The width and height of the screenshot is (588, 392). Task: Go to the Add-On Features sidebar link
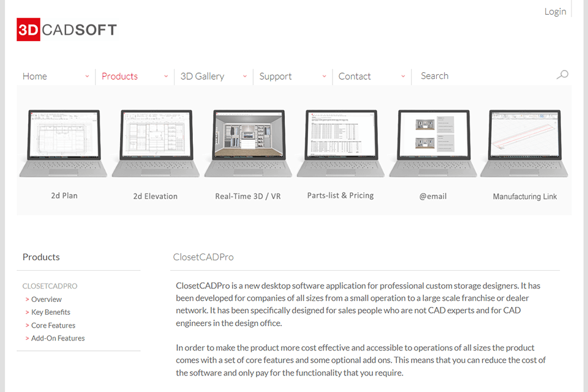[x=58, y=338]
